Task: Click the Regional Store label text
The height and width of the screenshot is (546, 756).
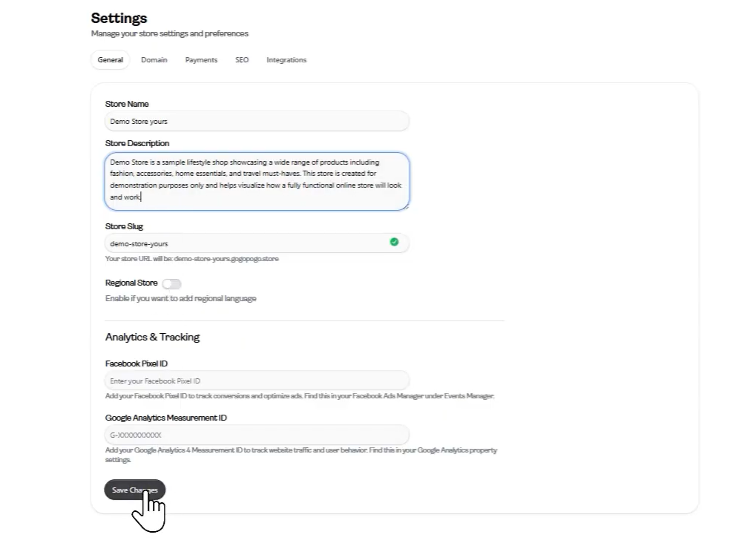Action: (131, 283)
